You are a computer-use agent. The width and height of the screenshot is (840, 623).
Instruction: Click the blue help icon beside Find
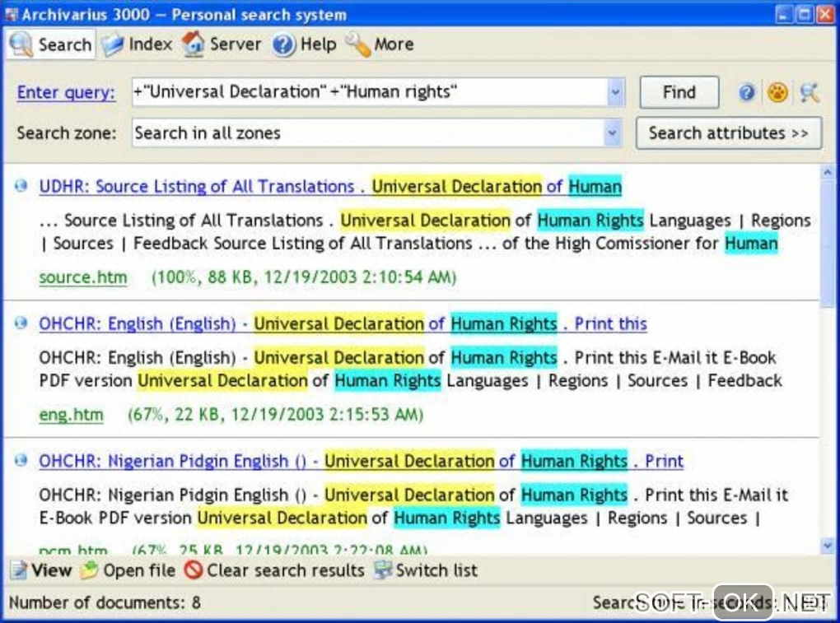tap(747, 93)
